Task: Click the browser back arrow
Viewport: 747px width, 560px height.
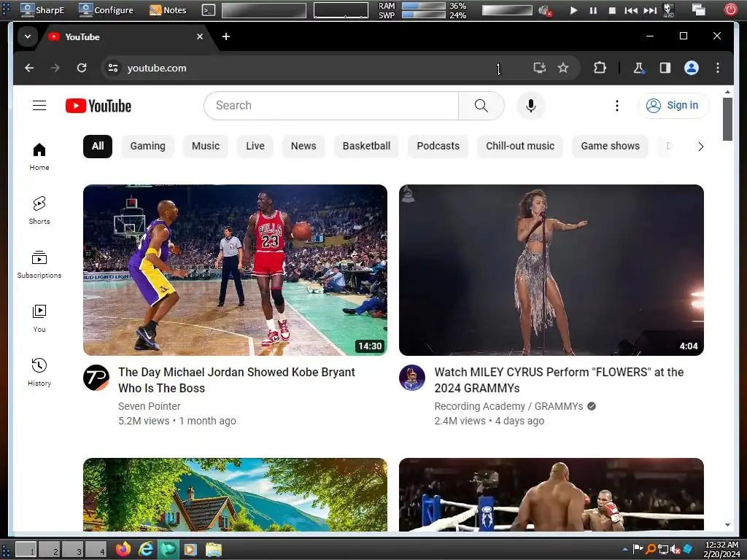Action: pyautogui.click(x=29, y=68)
